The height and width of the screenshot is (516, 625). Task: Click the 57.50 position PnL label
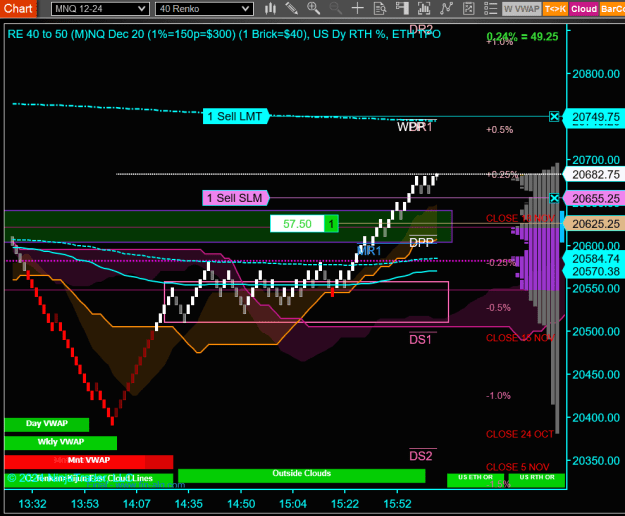(297, 224)
